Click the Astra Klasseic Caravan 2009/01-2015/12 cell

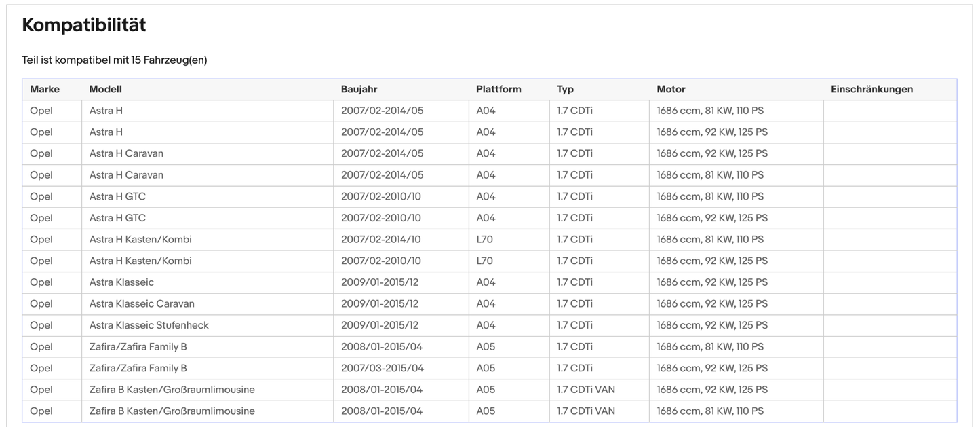379,303
